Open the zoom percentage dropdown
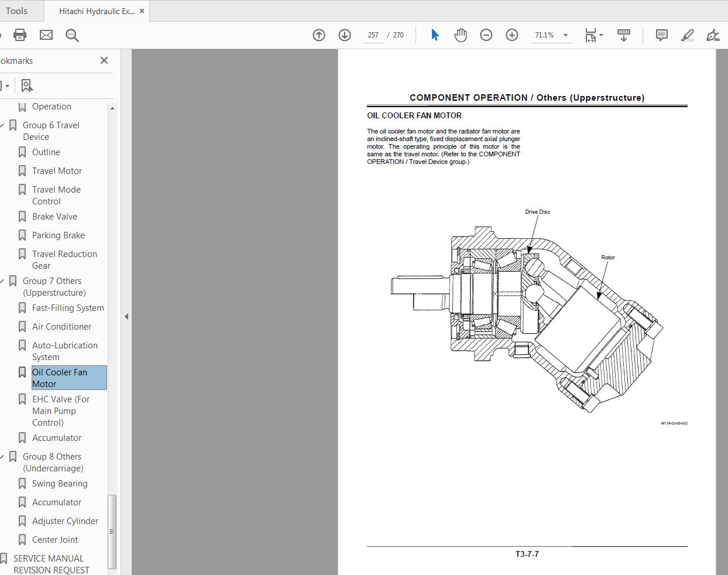The width and height of the screenshot is (728, 575). [565, 35]
